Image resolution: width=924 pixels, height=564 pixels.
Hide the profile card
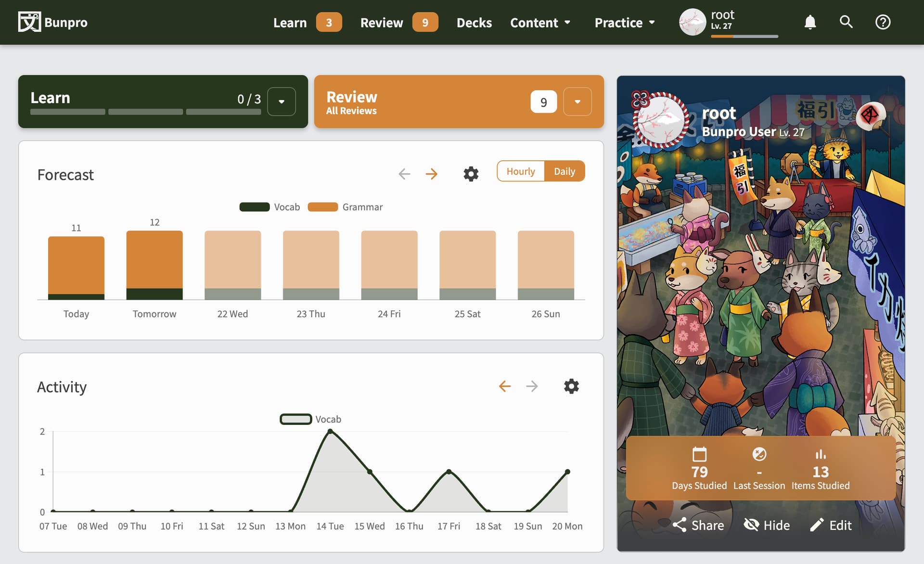(767, 525)
